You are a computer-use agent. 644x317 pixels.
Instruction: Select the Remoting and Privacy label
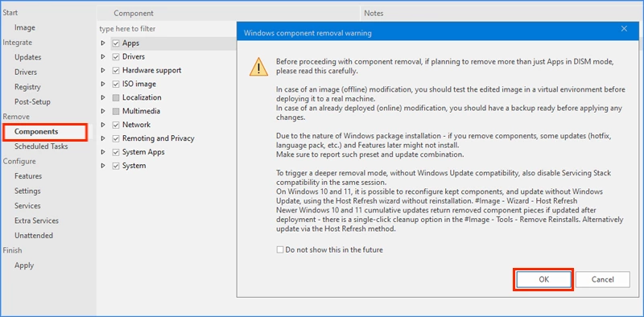(158, 138)
